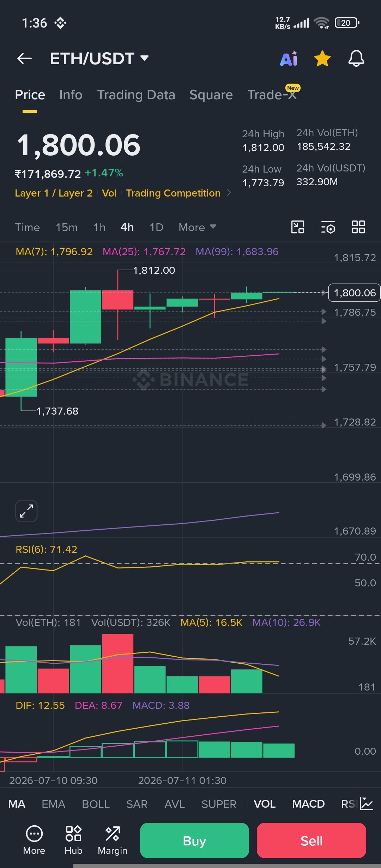Tap the 24h High value 1,812.00

(x=263, y=147)
